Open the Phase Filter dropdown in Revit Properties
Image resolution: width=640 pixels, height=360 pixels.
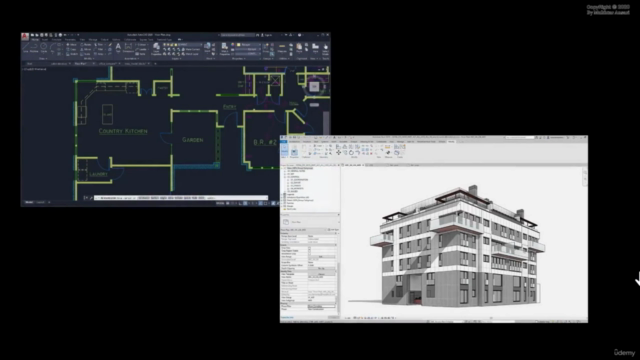(322, 306)
